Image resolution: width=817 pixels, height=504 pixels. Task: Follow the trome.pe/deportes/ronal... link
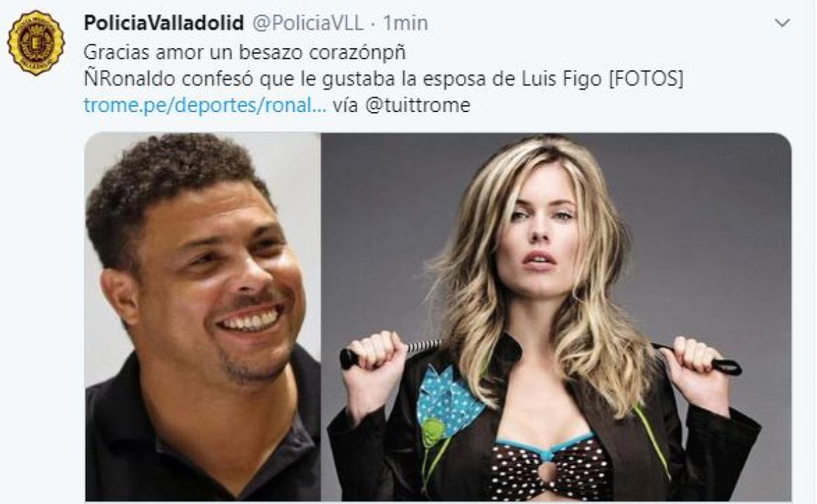pyautogui.click(x=205, y=105)
